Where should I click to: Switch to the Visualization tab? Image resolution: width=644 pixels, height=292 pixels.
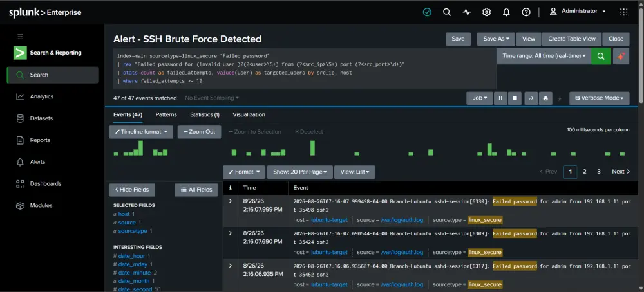point(249,115)
